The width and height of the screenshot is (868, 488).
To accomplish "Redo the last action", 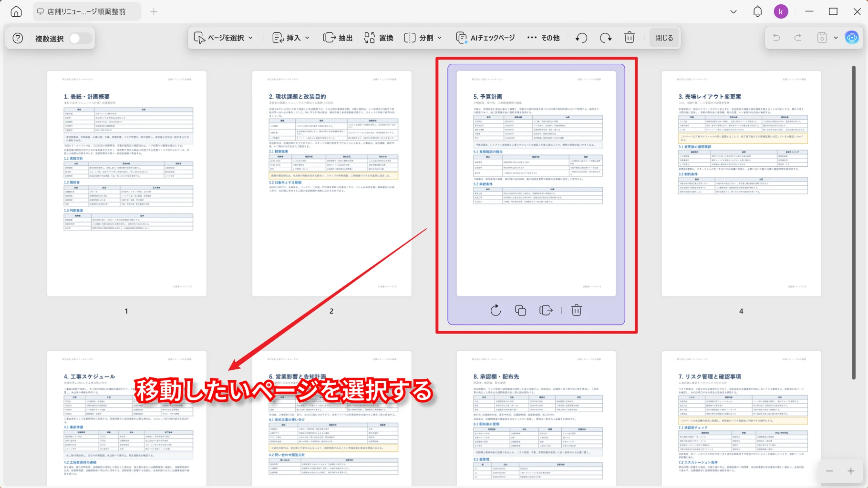I will [797, 38].
